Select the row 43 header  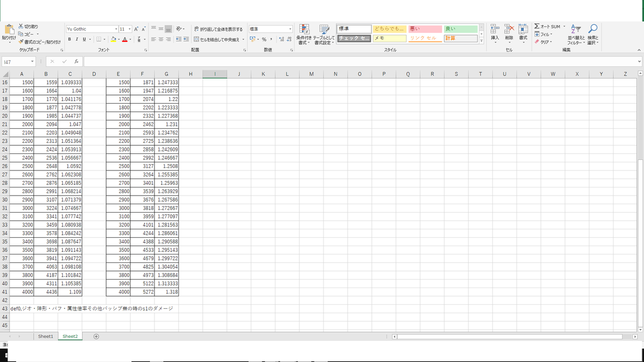pyautogui.click(x=5, y=309)
